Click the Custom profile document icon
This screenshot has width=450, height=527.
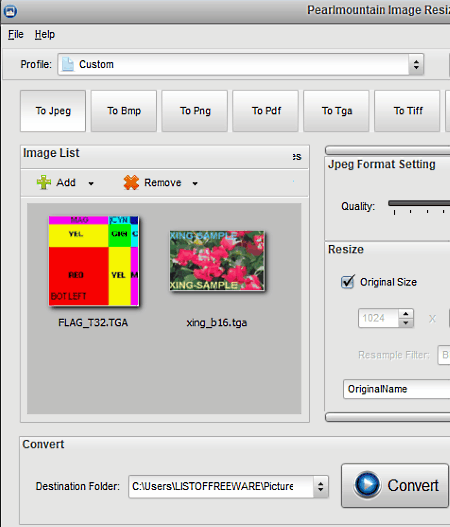pos(68,64)
